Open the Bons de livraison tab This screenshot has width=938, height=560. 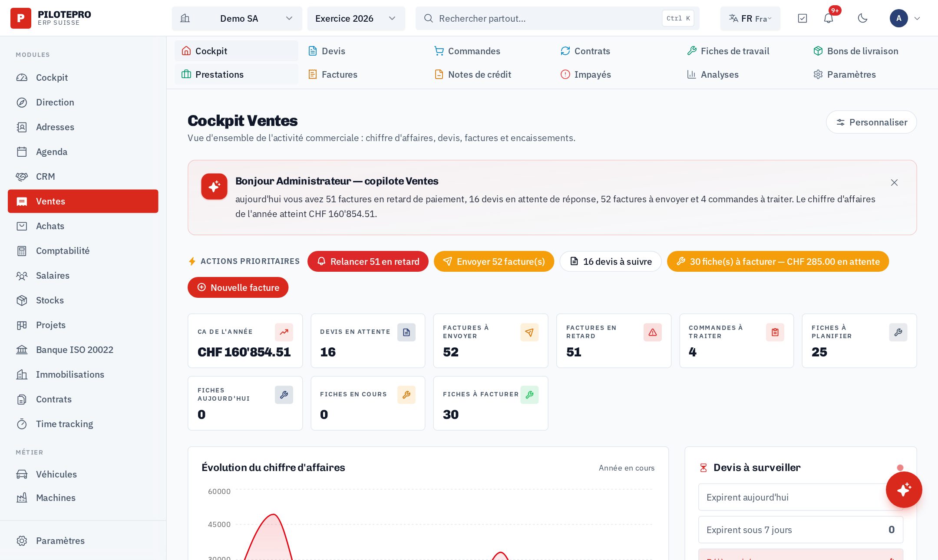[868, 51]
